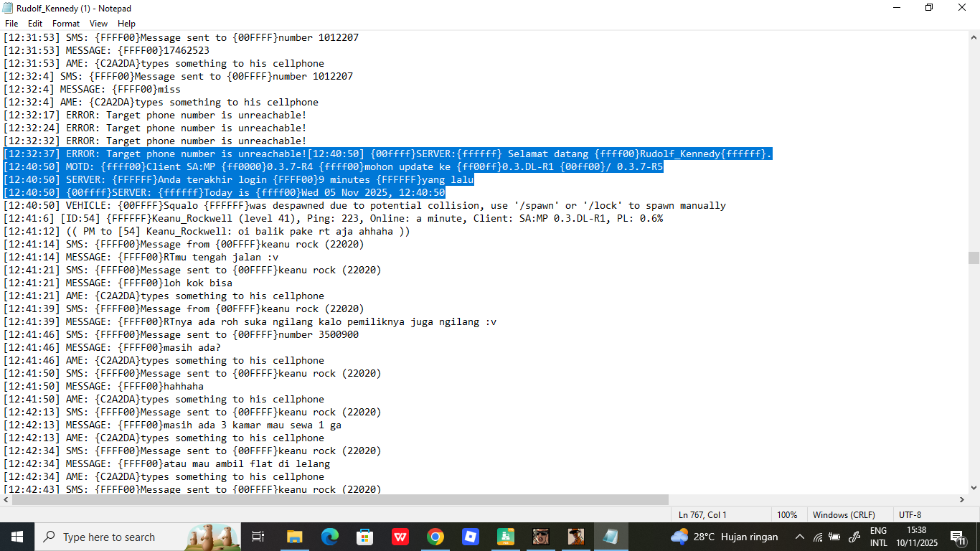Click the 'RTnya ada roh suka ngilang' line
The image size is (980, 551).
pos(250,321)
